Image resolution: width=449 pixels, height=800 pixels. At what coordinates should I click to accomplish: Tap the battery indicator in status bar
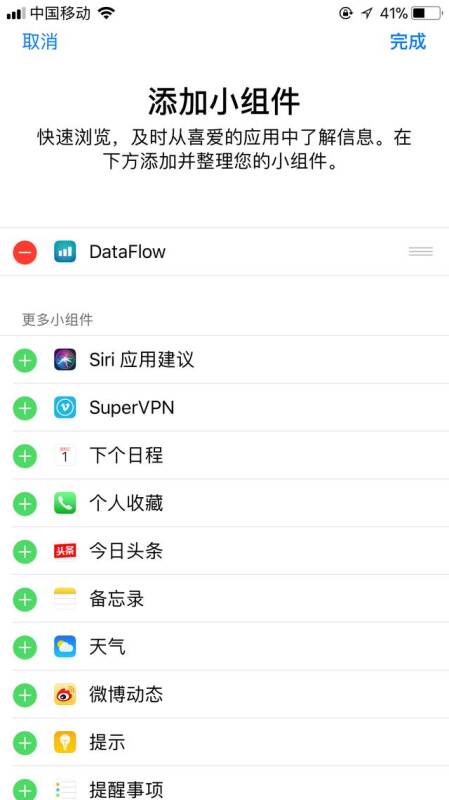pyautogui.click(x=427, y=14)
